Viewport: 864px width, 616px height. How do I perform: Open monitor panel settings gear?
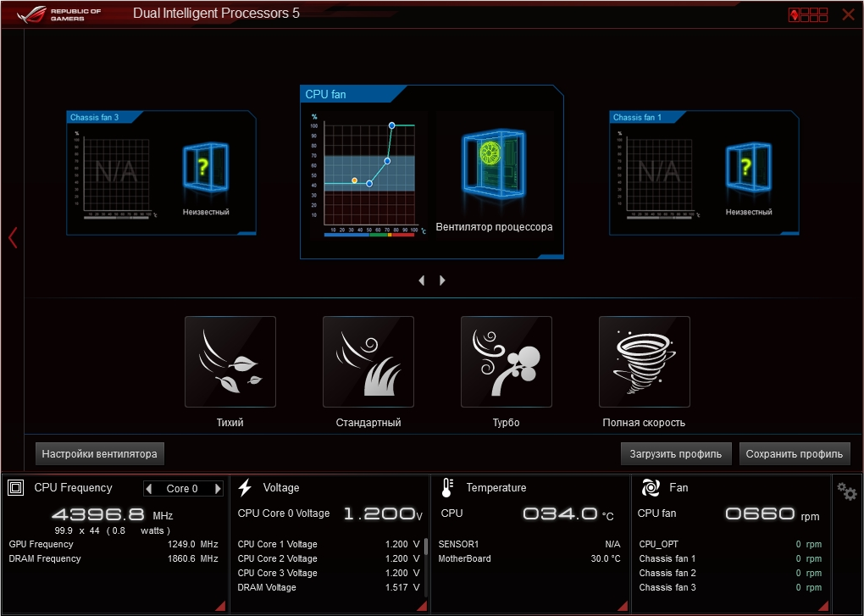(846, 491)
